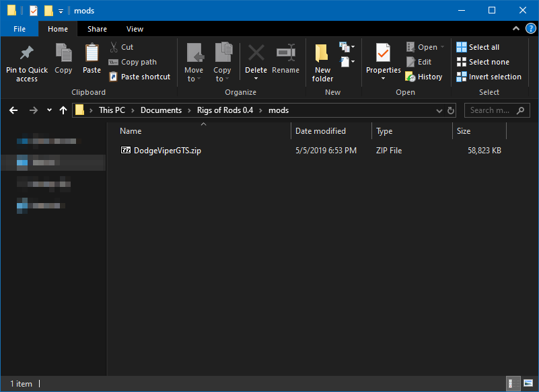This screenshot has height=392, width=539.
Task: Open the File menu
Action: pos(20,29)
